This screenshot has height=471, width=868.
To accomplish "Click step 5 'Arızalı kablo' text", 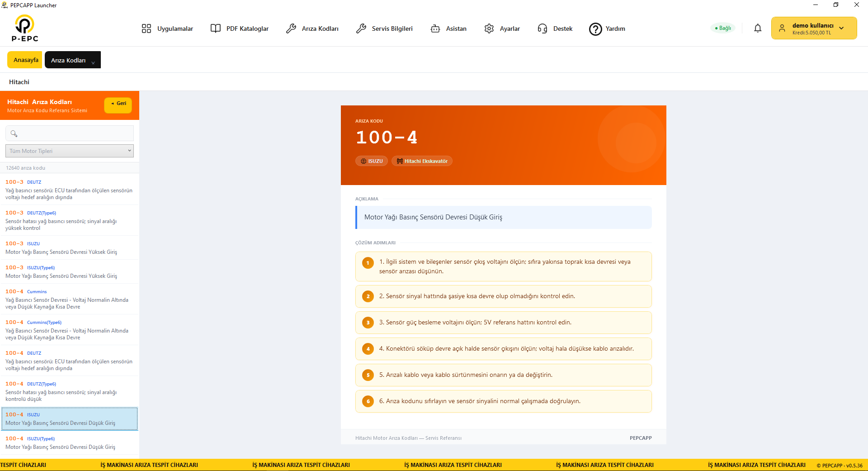I will [466, 375].
